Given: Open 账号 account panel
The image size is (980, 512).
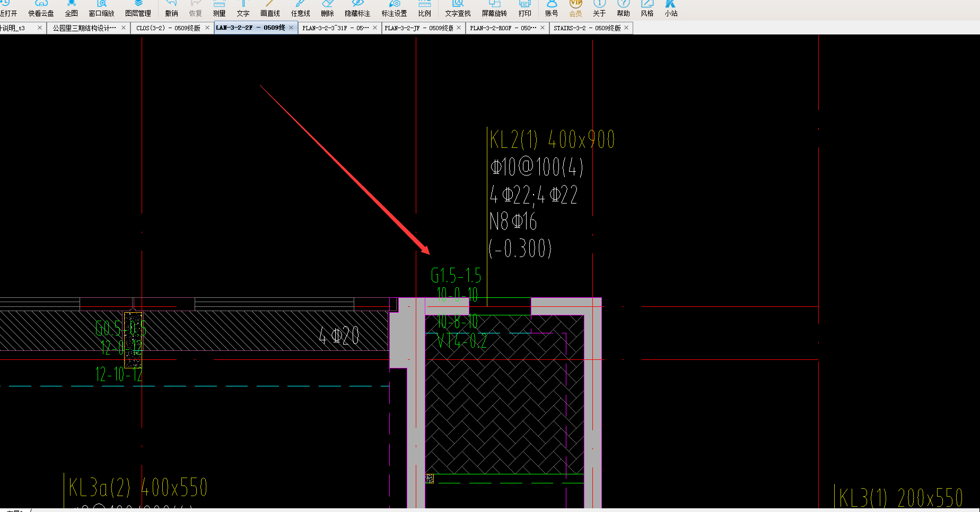Looking at the screenshot, I should 552,8.
